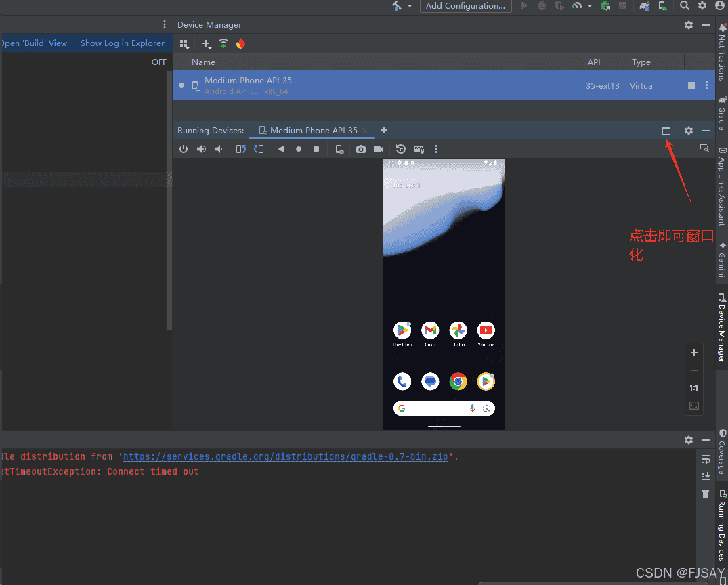Turn up the emulator volume
This screenshot has width=728, height=585.
click(x=201, y=149)
